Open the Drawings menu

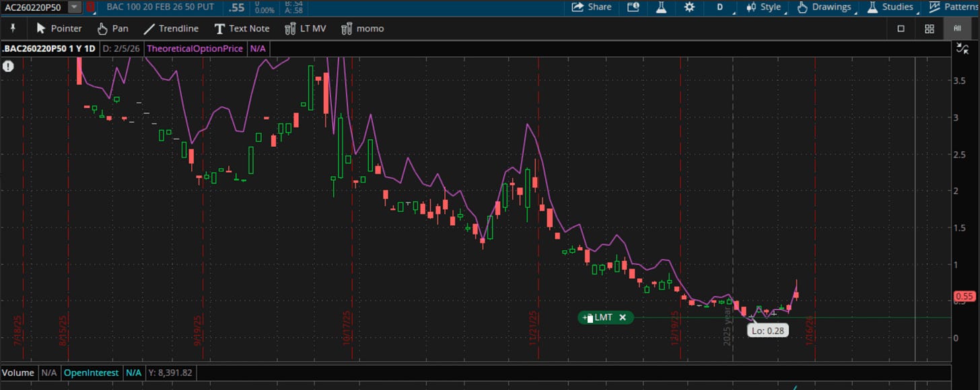click(825, 7)
